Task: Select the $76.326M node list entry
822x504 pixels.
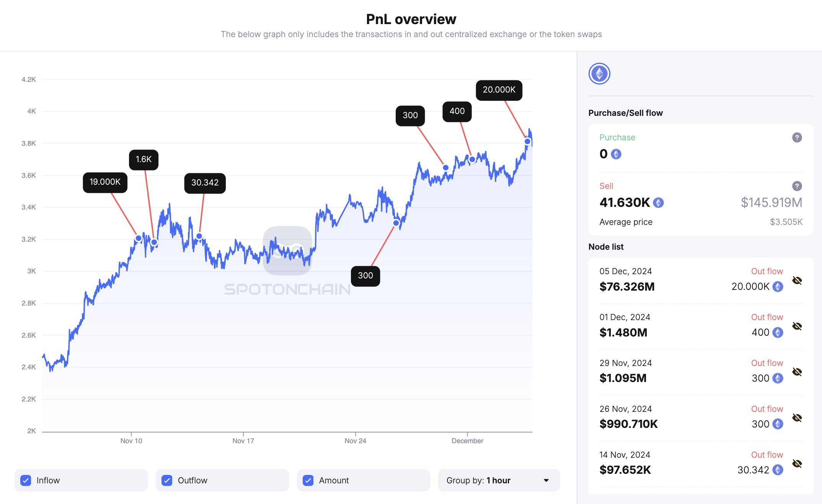Action: tap(627, 286)
